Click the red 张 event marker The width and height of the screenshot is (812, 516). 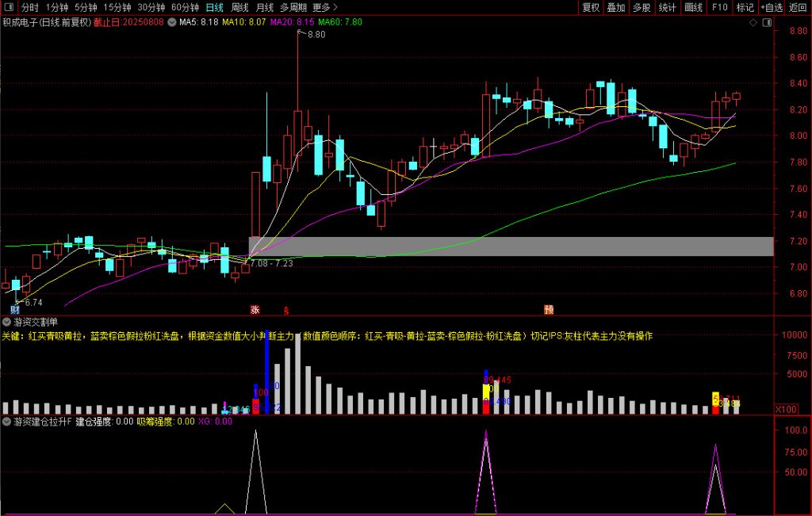pos(255,309)
